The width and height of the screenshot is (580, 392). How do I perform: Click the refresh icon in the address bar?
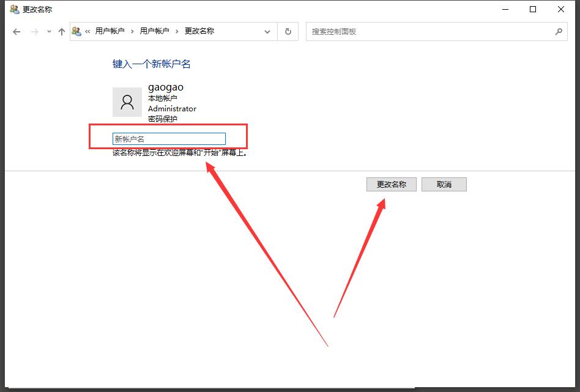point(288,31)
